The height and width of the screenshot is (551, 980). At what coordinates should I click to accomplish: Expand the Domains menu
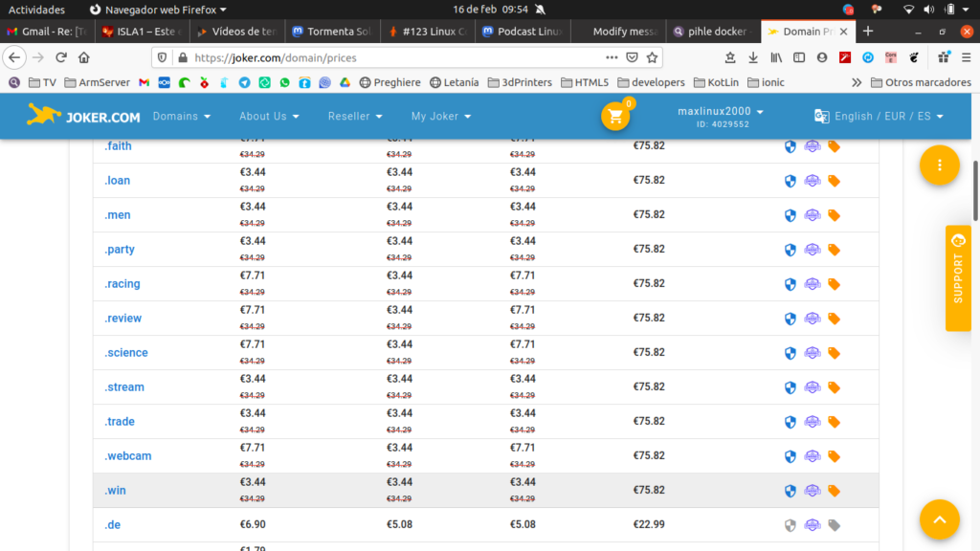[181, 116]
